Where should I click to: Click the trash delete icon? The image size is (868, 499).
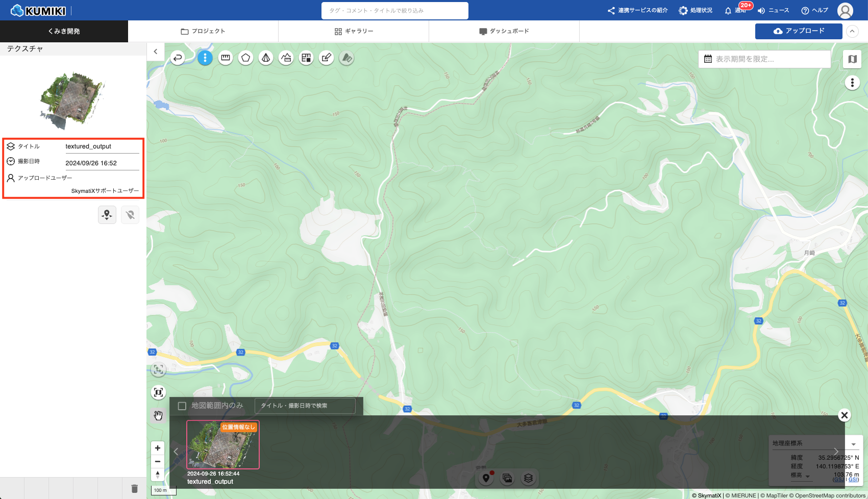[x=135, y=489]
